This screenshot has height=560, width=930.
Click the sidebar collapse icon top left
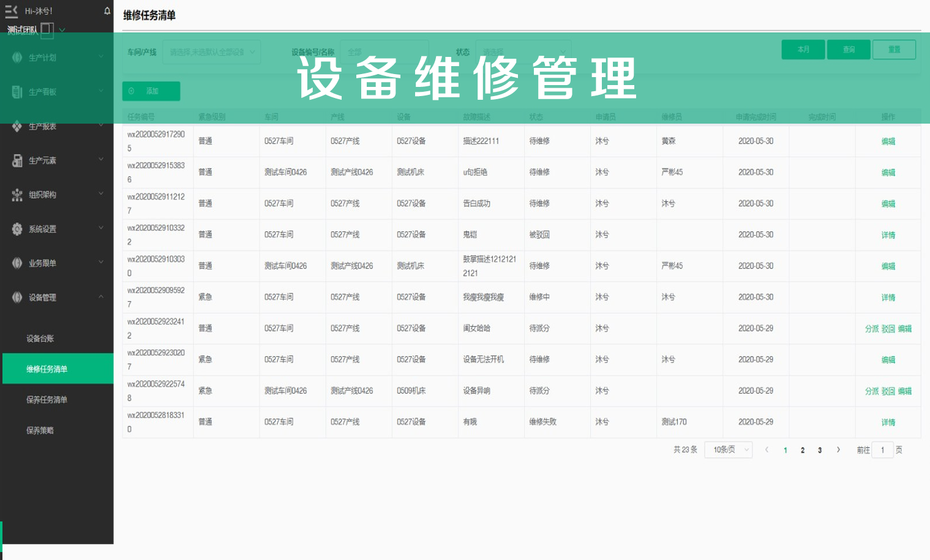[12, 9]
